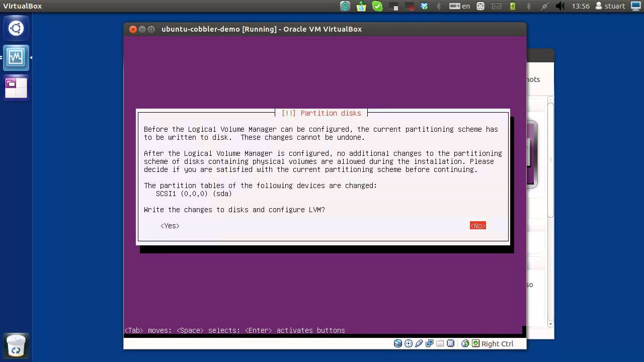Open the battery status indicator
The width and height of the screenshot is (644, 362).
coord(513,6)
